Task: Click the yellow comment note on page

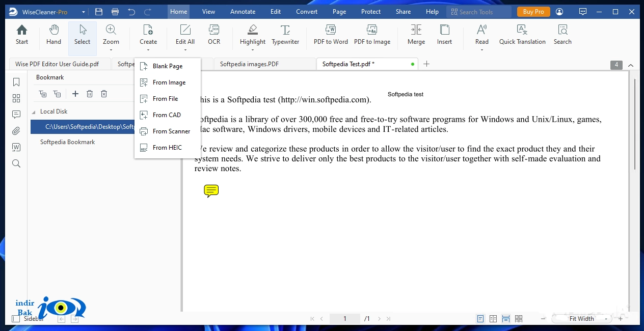Action: (x=211, y=191)
